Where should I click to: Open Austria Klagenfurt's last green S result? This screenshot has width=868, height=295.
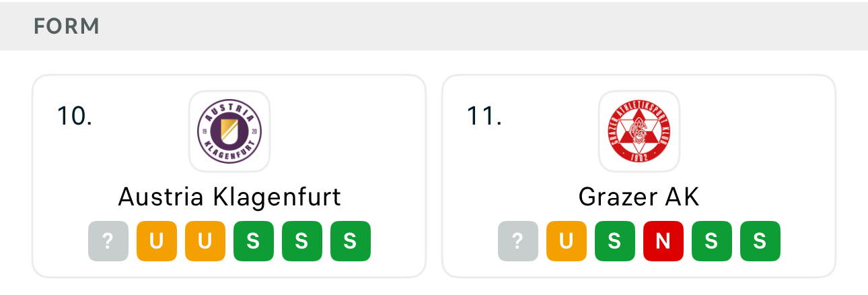click(351, 241)
